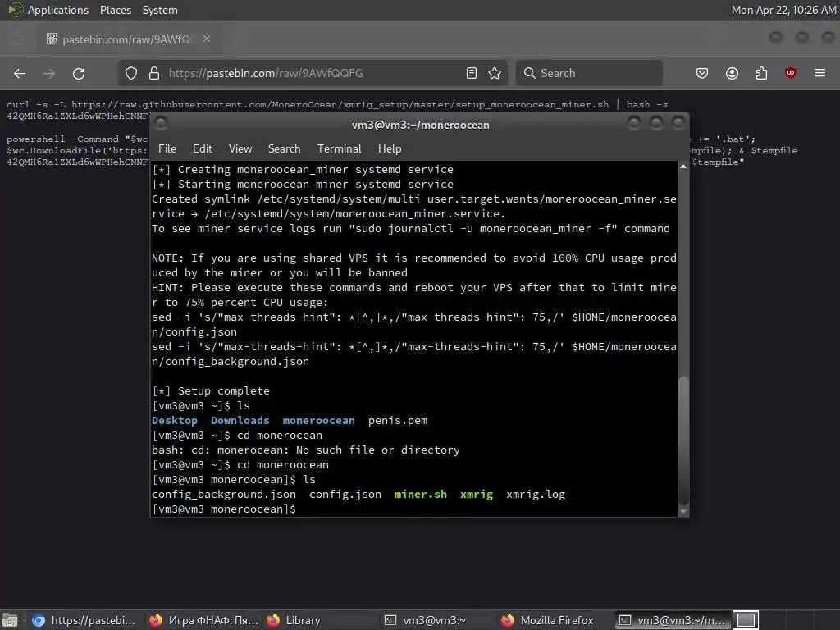Screen dimensions: 840x630
Task: Click the workspace switcher box
Action: click(x=746, y=620)
